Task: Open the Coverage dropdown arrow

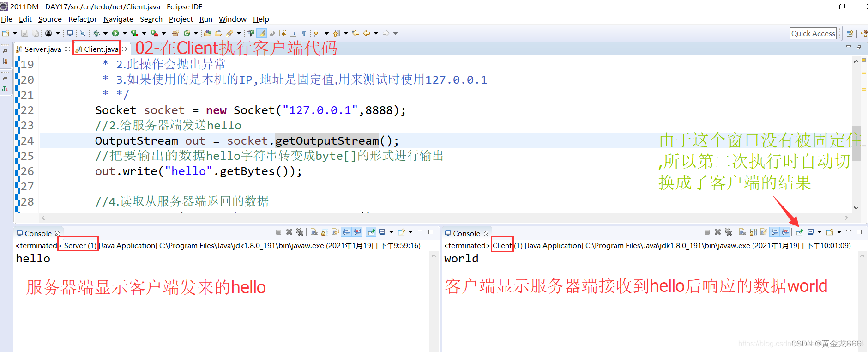Action: pos(144,33)
